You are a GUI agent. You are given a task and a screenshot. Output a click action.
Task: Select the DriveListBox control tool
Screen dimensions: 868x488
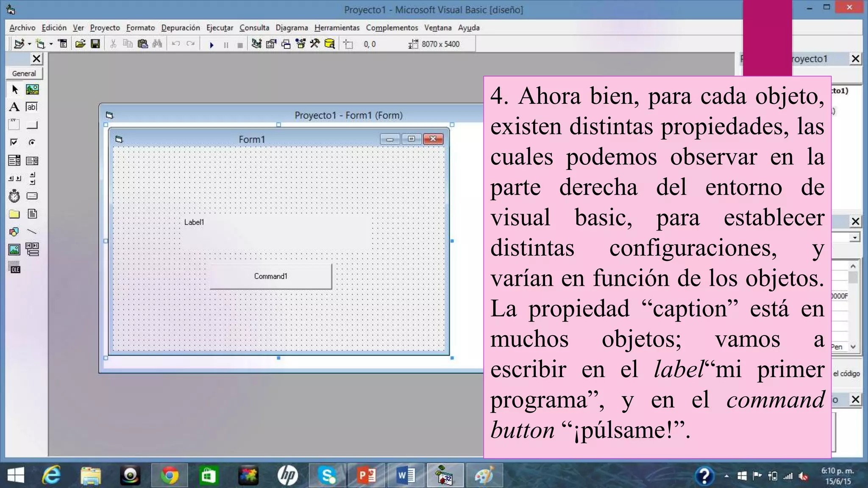[x=32, y=196]
